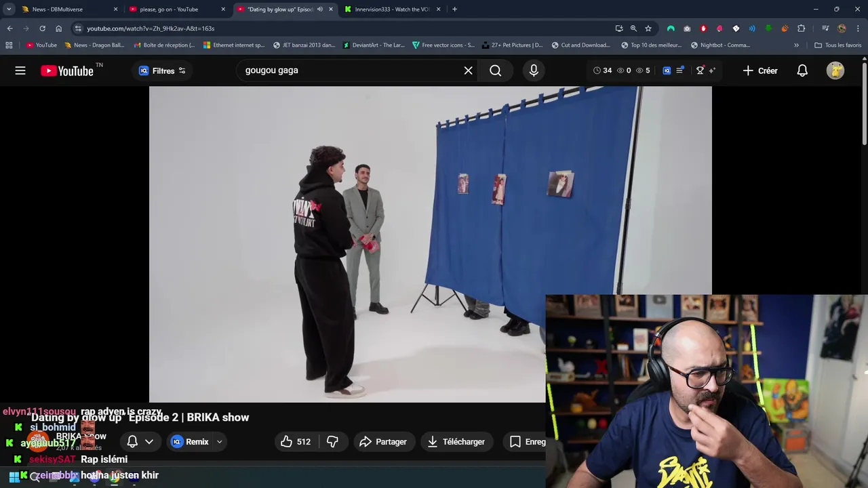Image resolution: width=868 pixels, height=488 pixels.
Task: Open the Pikachu account avatar menu
Action: pos(835,70)
